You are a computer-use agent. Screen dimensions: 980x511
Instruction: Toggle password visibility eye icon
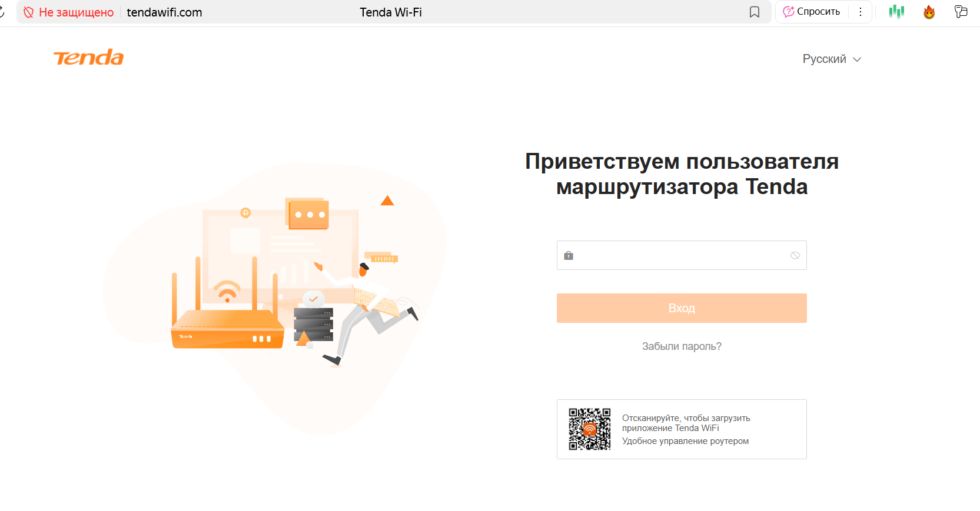(x=795, y=255)
